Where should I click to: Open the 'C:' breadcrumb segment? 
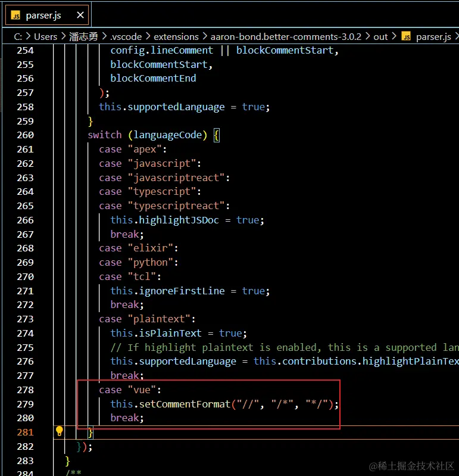click(18, 37)
